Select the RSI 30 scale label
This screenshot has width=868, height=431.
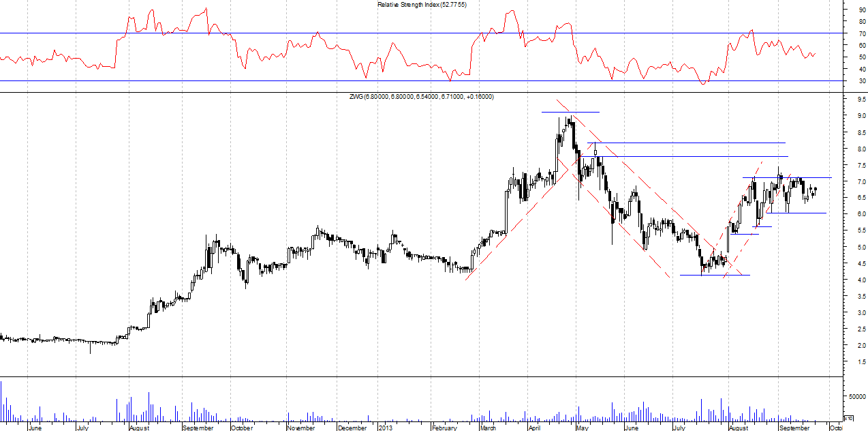862,81
